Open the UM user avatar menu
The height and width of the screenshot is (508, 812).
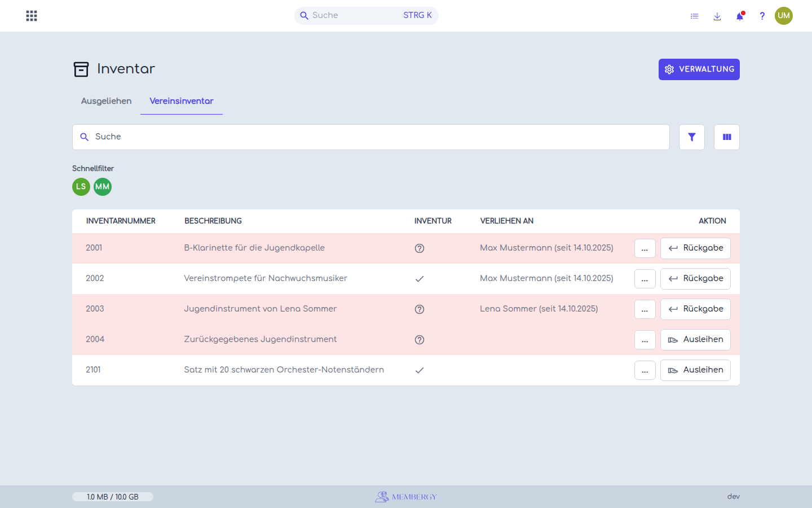click(784, 16)
